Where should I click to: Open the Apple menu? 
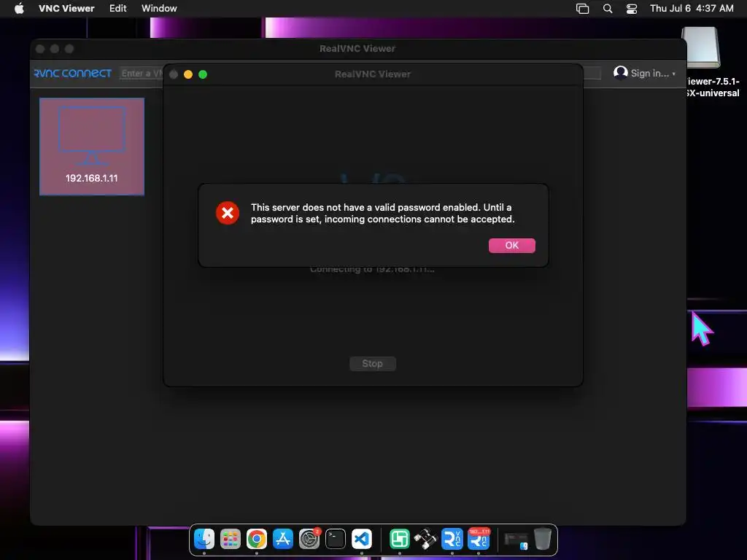click(x=19, y=8)
